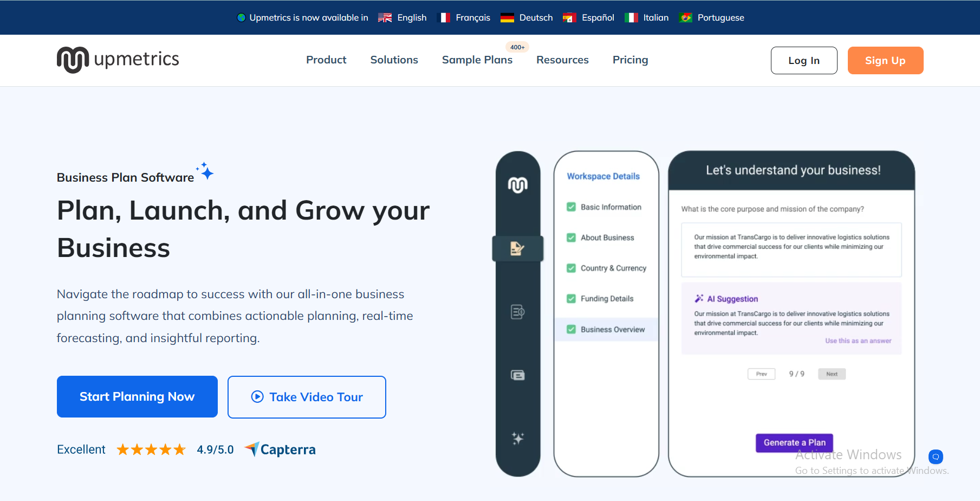
Task: Click the Start Planning Now button
Action: pyautogui.click(x=137, y=396)
